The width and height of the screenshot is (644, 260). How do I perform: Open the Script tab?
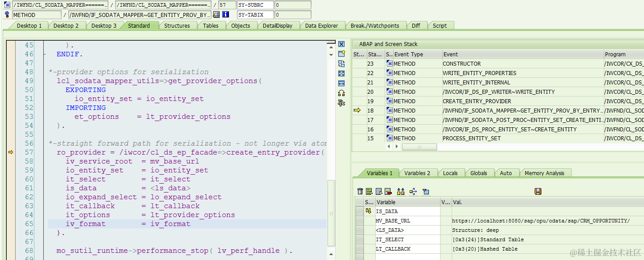pyautogui.click(x=440, y=25)
